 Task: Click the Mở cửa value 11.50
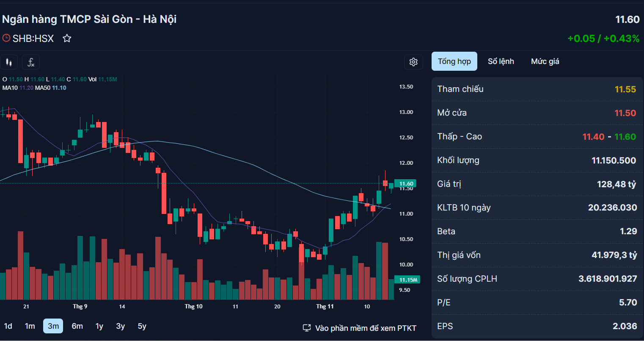[x=625, y=113]
